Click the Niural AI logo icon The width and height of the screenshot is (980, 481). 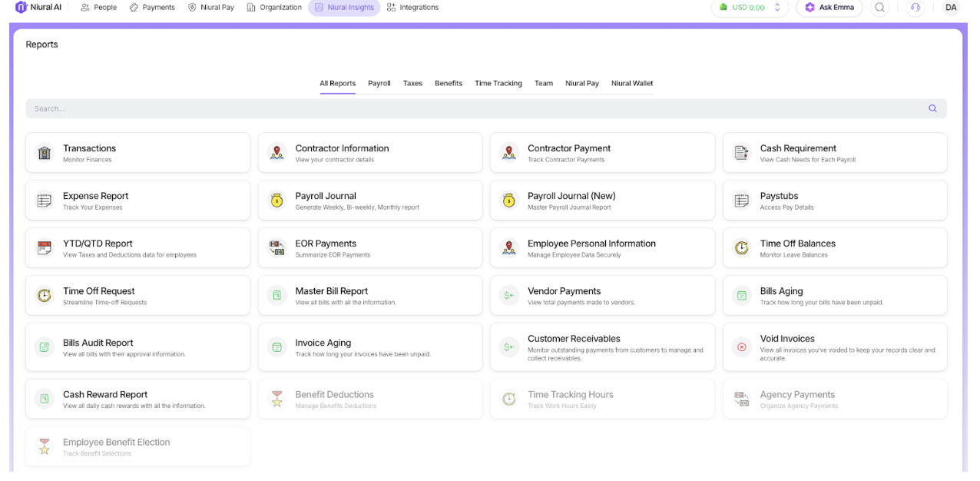click(x=21, y=7)
